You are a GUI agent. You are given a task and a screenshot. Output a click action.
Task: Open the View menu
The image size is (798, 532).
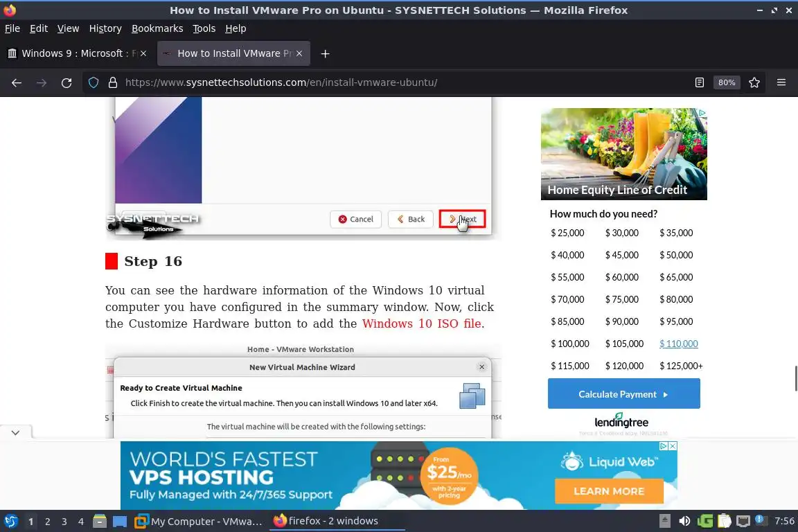point(68,28)
